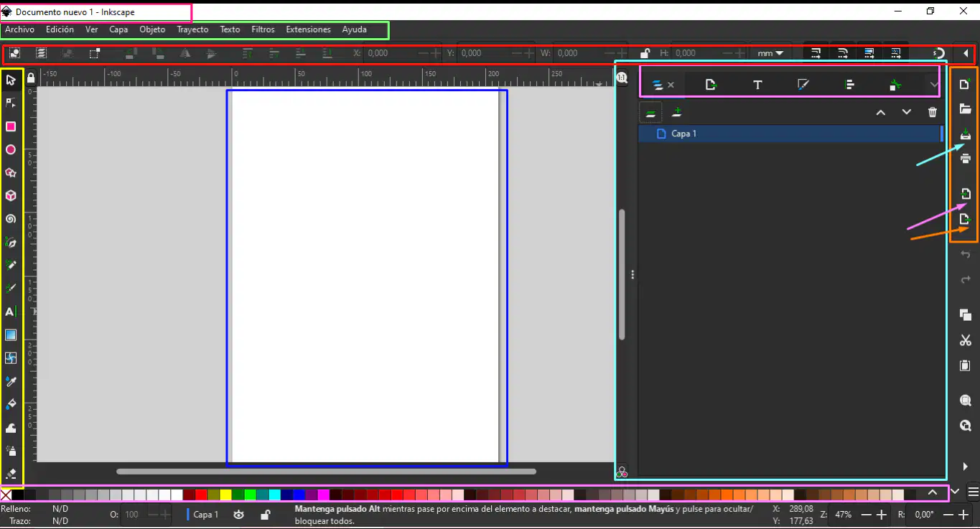Toggle guide lock beside the ruler
The image size is (980, 529).
pos(30,78)
